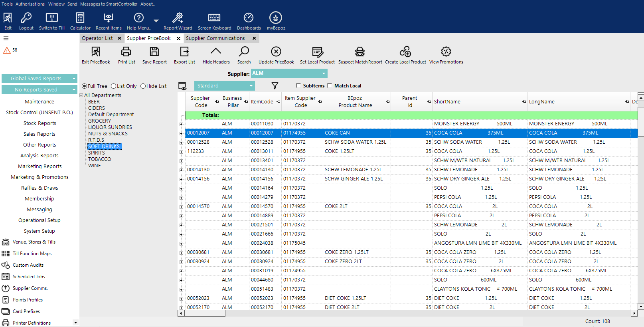The height and width of the screenshot is (327, 644).
Task: Switch to Operator List tab
Action: tap(97, 38)
